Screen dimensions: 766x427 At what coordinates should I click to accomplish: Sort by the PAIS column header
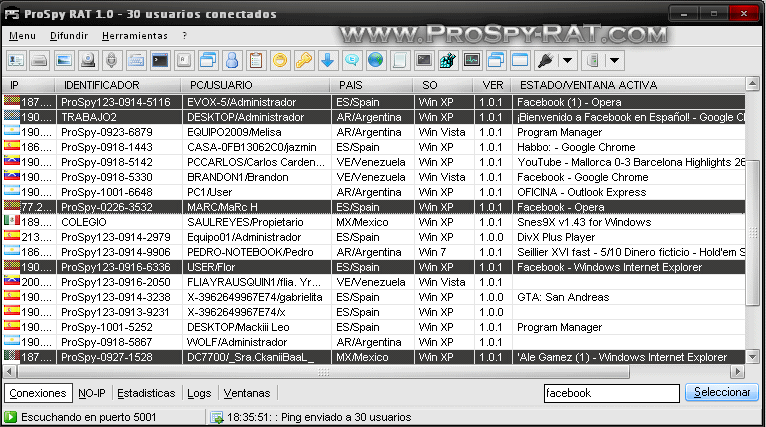[372, 85]
